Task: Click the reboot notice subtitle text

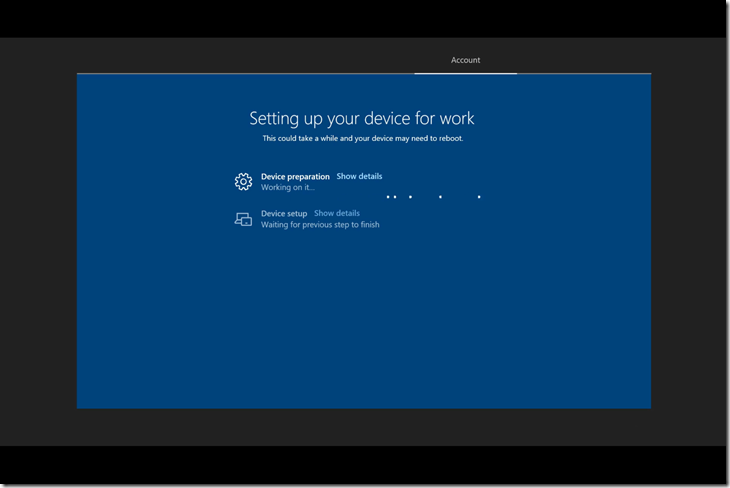Action: [362, 138]
